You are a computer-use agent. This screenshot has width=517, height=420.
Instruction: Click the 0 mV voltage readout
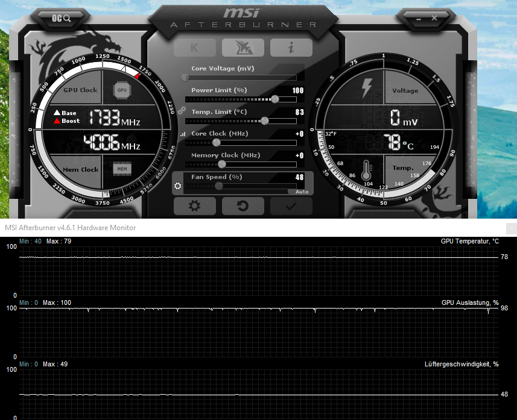tap(404, 118)
